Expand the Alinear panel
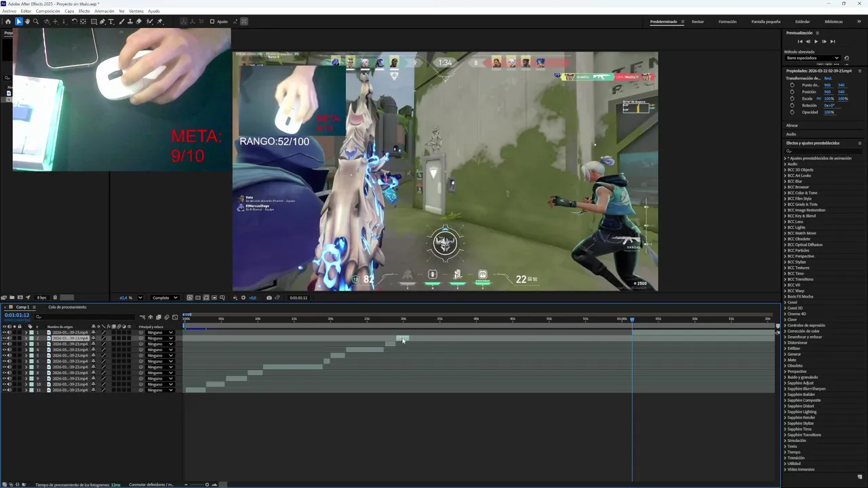The height and width of the screenshot is (488, 868). tap(792, 125)
